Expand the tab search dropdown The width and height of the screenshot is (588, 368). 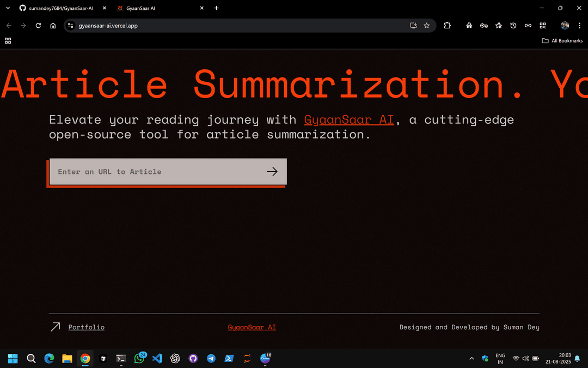tap(8, 8)
